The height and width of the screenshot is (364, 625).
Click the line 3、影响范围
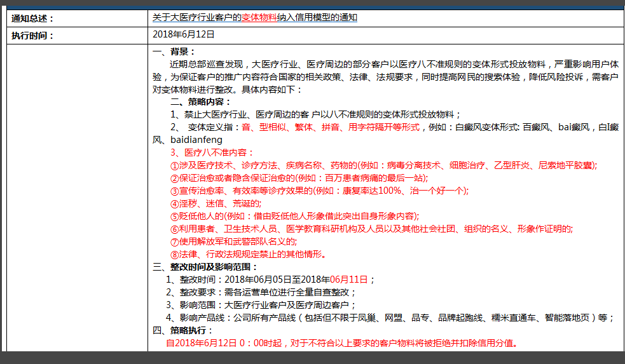pyautogui.click(x=261, y=305)
